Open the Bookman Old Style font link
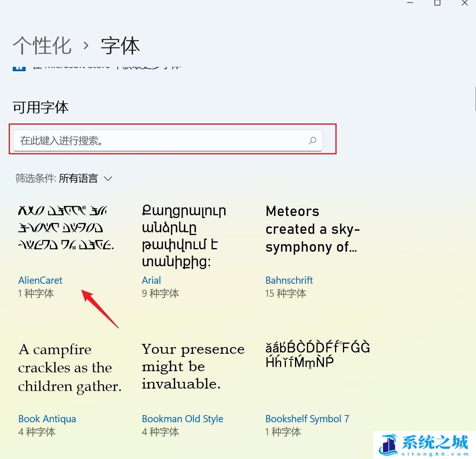476x459 pixels. 183,419
